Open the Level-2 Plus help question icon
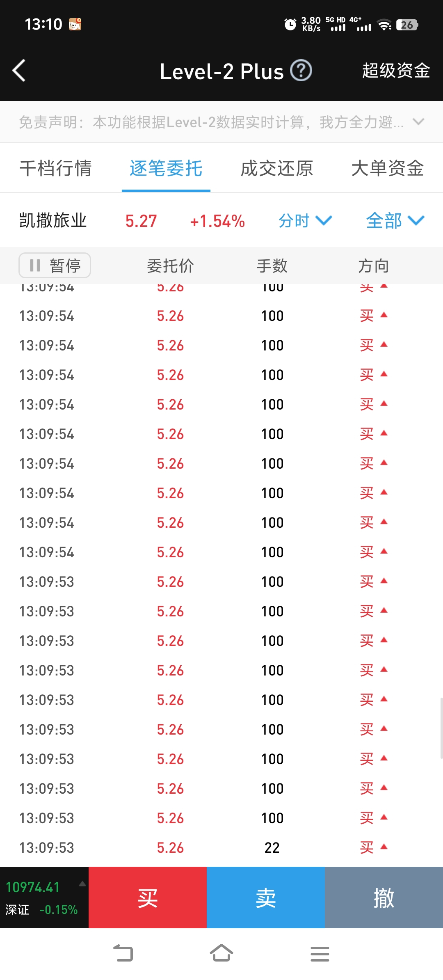The image size is (443, 980). (301, 71)
